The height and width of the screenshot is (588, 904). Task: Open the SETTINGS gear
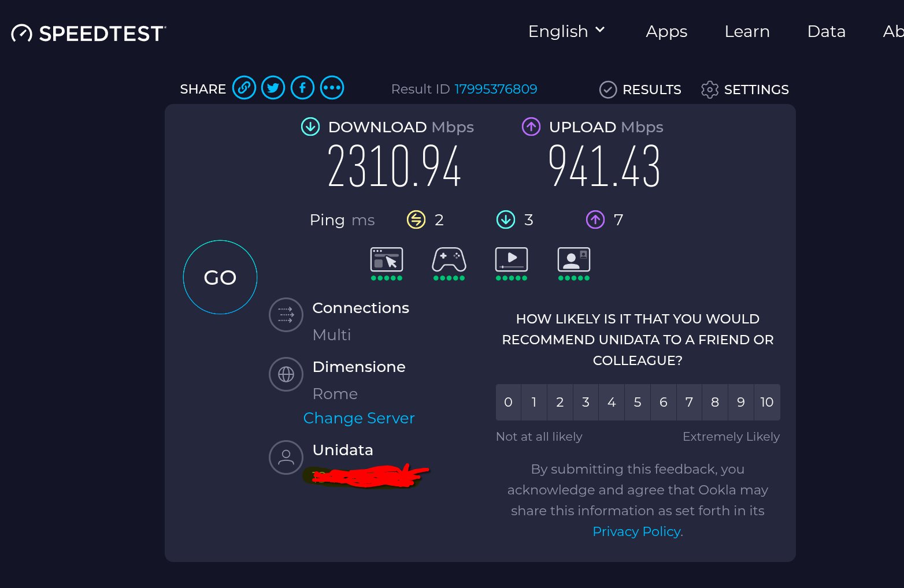745,90
